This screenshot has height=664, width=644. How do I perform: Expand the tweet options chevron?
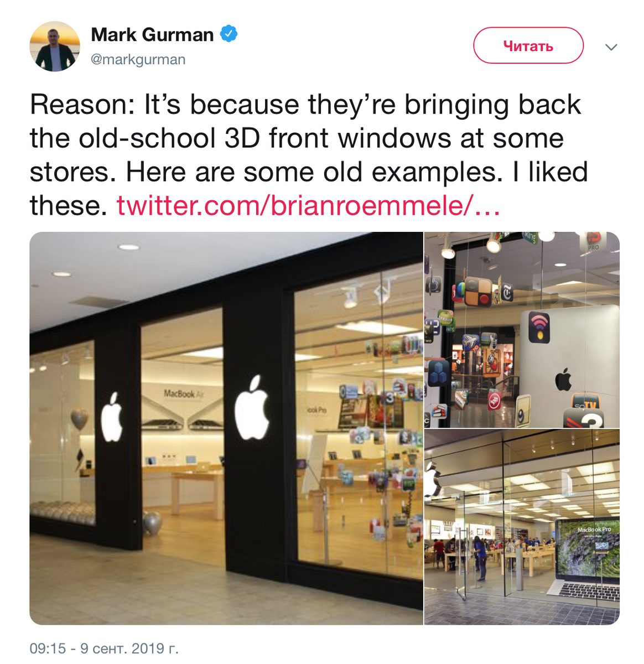(611, 47)
